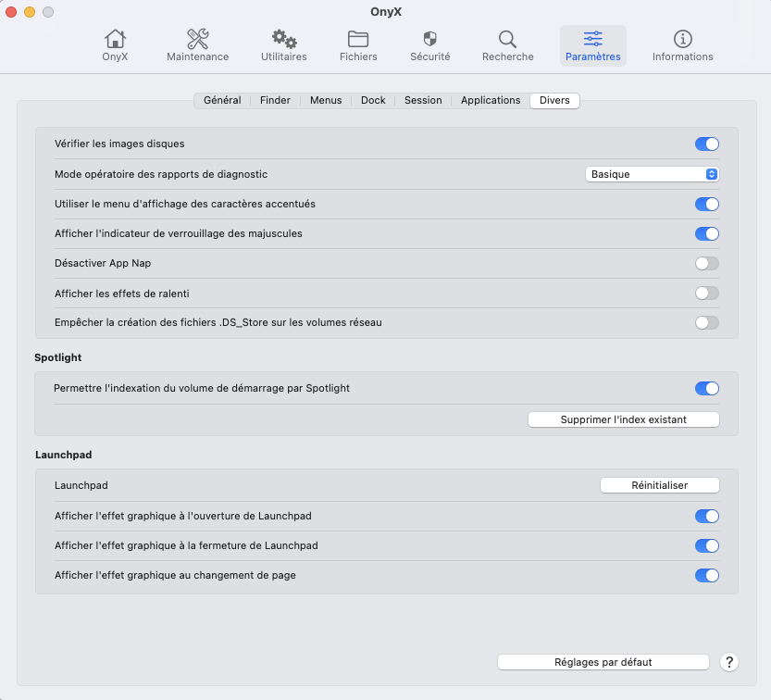Open the Informations section

point(682,45)
